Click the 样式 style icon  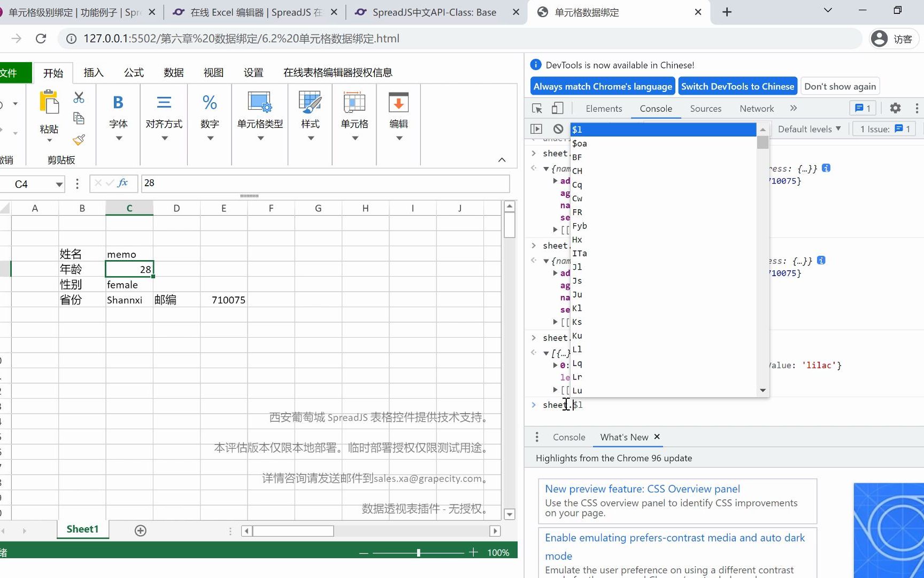(310, 102)
